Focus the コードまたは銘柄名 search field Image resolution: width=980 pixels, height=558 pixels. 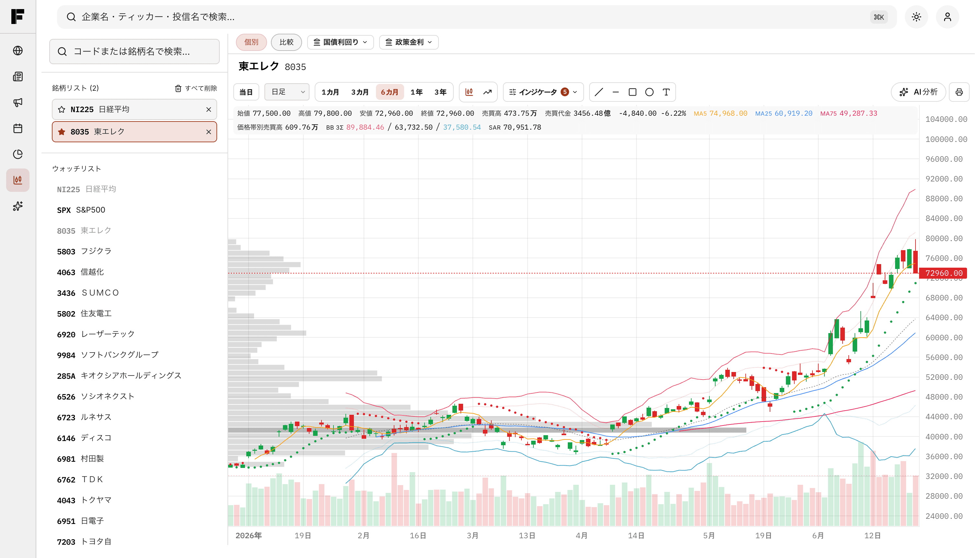(134, 51)
